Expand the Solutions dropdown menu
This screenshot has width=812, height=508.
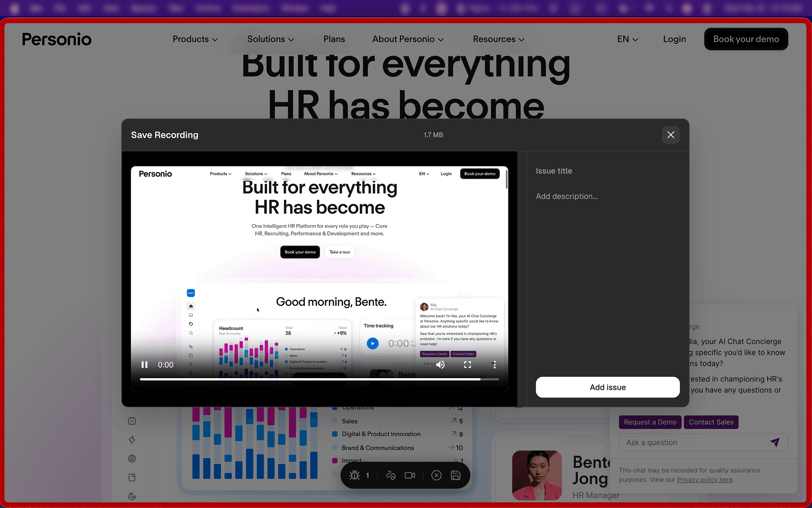pos(270,39)
